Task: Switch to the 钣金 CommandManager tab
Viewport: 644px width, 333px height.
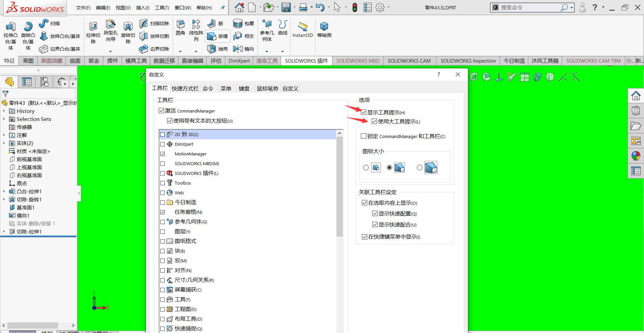Action: click(94, 61)
